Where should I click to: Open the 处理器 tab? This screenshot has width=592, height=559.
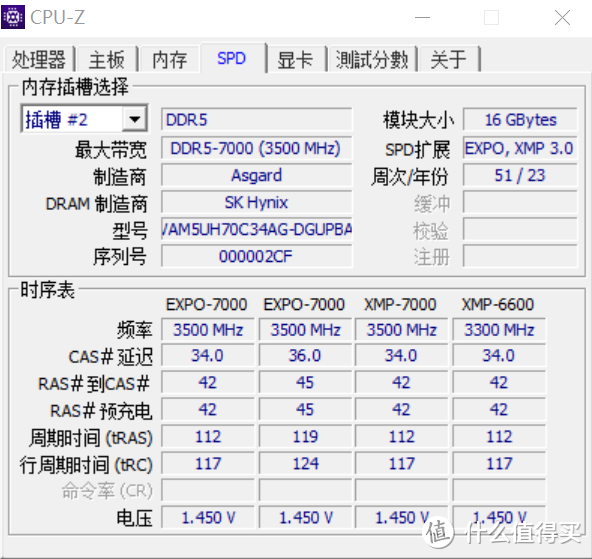[39, 59]
